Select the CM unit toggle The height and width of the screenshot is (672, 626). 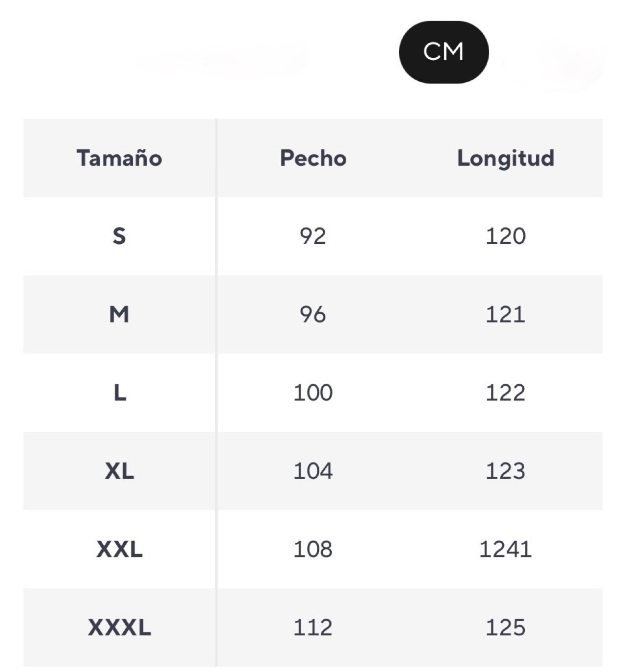(444, 52)
